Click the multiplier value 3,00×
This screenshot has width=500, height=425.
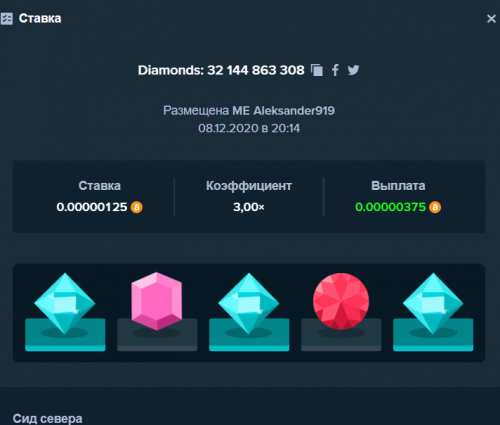point(249,207)
